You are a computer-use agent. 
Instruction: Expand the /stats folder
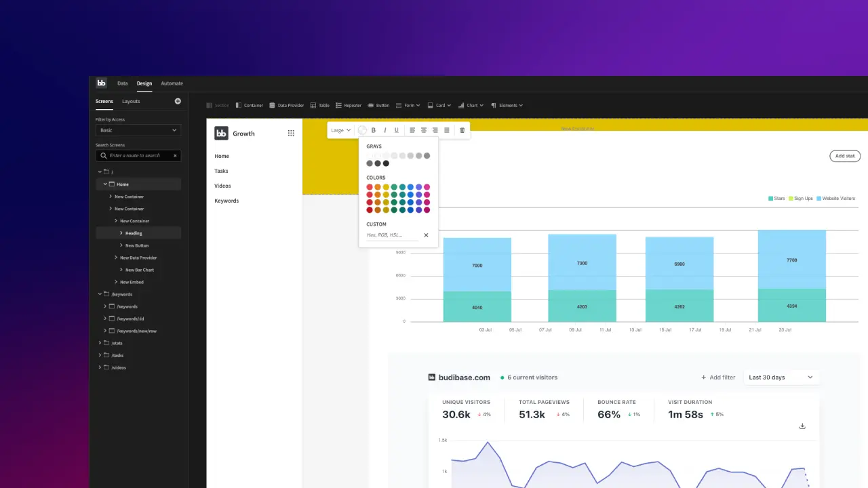tap(100, 343)
